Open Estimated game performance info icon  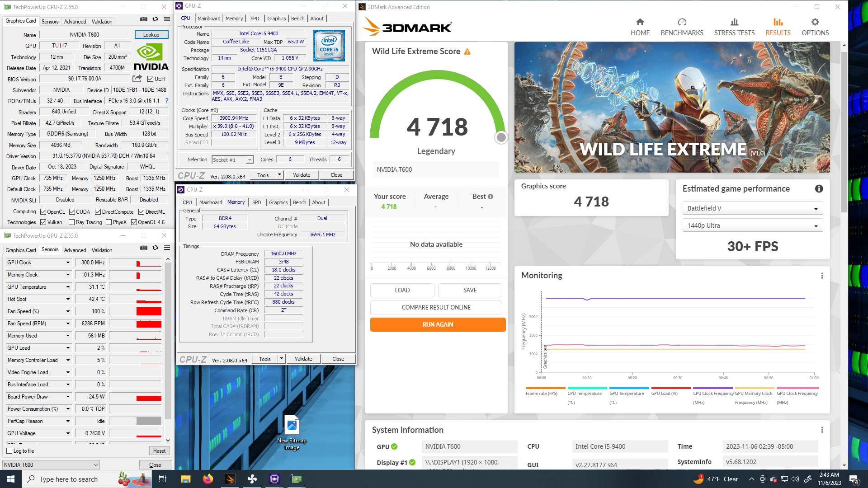coord(819,189)
